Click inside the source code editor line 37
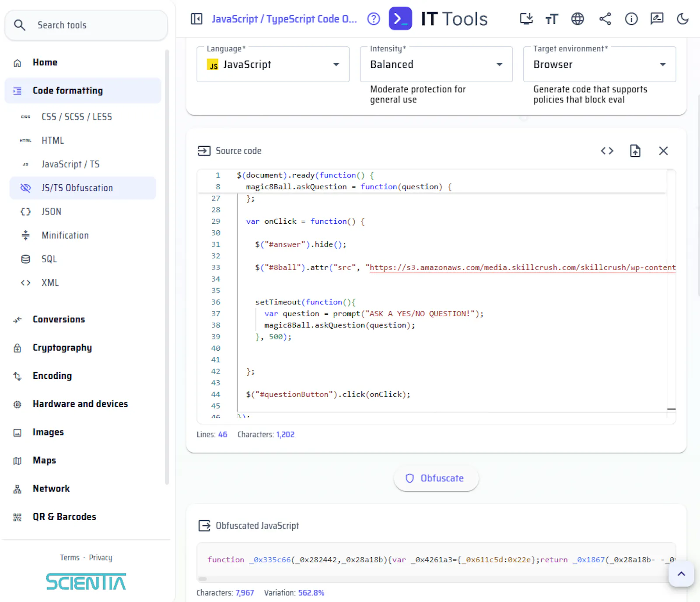This screenshot has width=700, height=602. point(374,313)
